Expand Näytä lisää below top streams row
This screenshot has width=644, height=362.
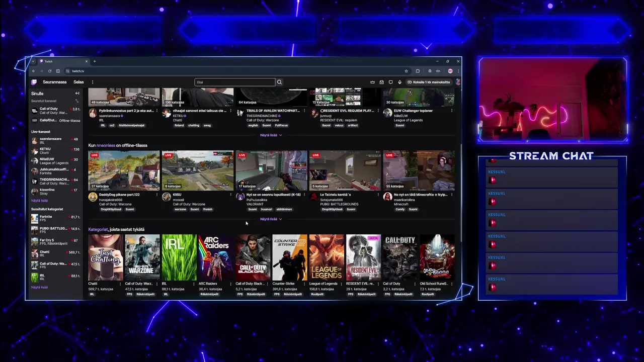[271, 135]
